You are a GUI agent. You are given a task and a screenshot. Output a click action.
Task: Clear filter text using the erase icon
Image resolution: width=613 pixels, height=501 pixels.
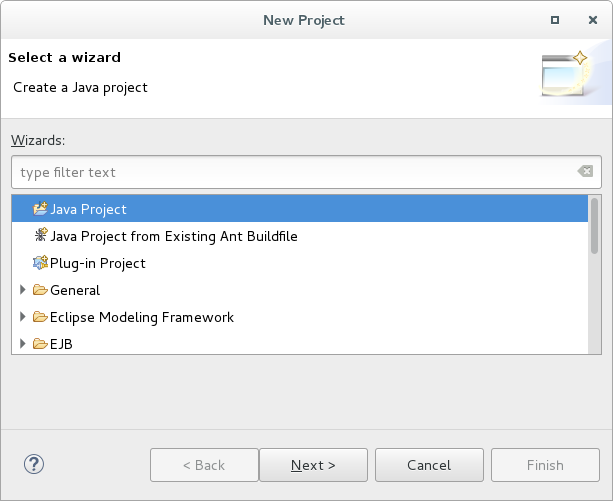coord(585,171)
